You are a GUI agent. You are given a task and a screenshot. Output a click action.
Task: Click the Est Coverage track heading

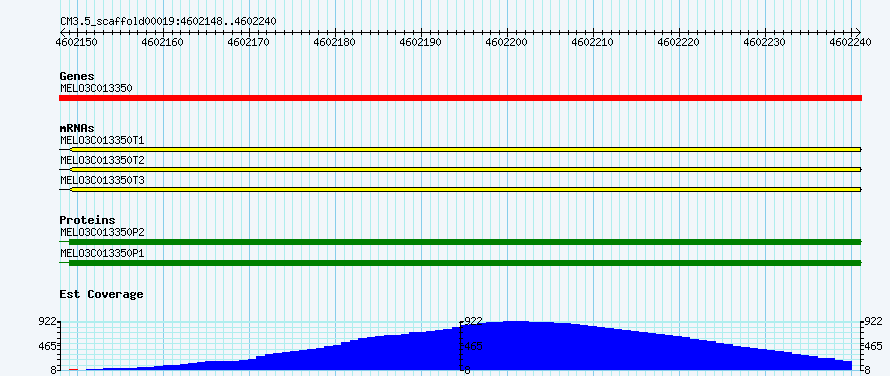pos(101,294)
